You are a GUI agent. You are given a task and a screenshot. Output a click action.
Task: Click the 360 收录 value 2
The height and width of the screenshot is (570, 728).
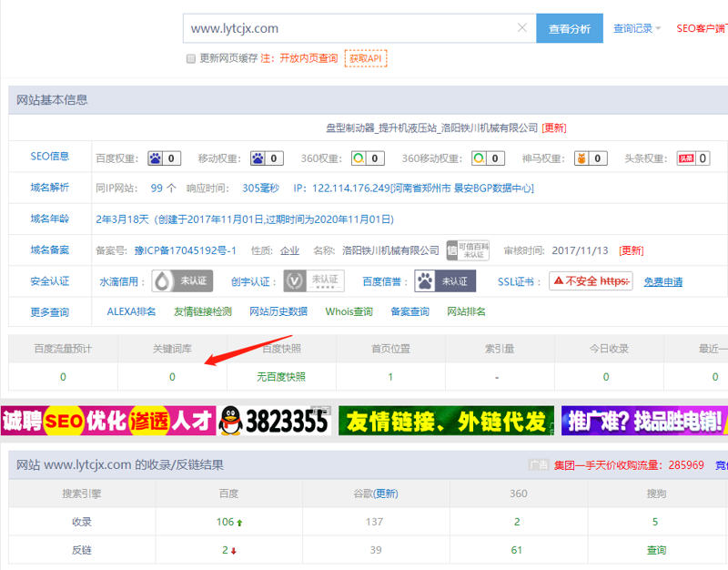pos(517,522)
